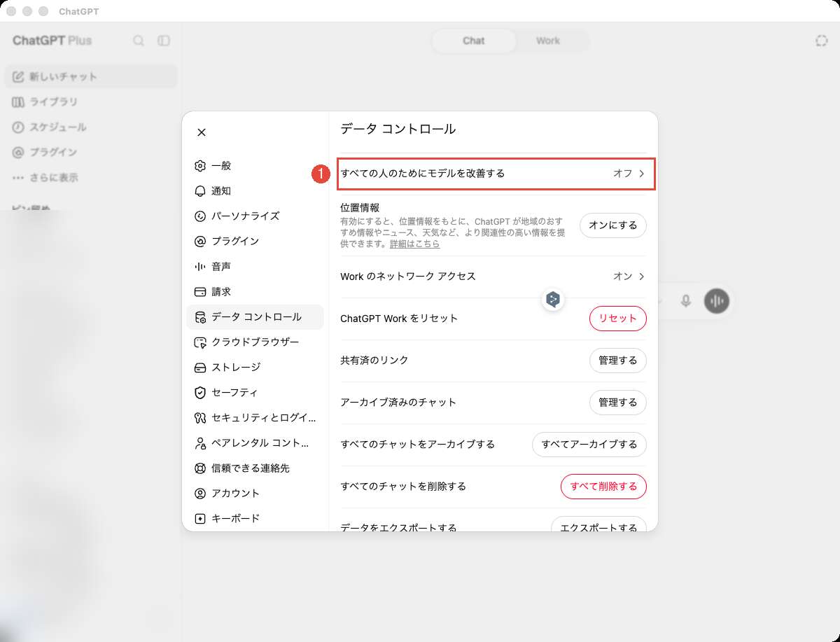Open アカウント settings section
The image size is (840, 642).
click(255, 494)
